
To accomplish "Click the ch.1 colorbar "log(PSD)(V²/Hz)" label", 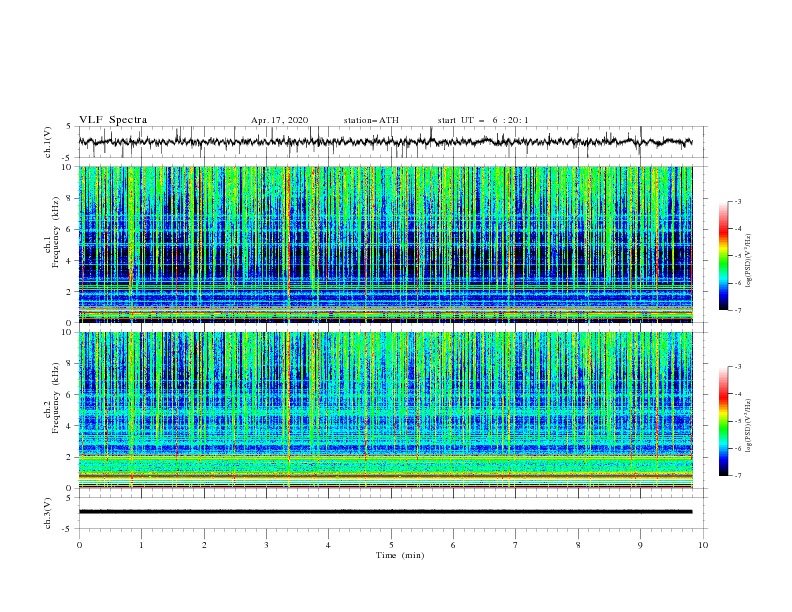I will click(x=748, y=261).
